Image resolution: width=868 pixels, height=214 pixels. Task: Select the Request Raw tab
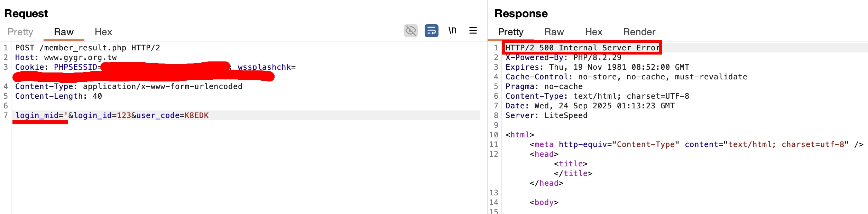64,32
